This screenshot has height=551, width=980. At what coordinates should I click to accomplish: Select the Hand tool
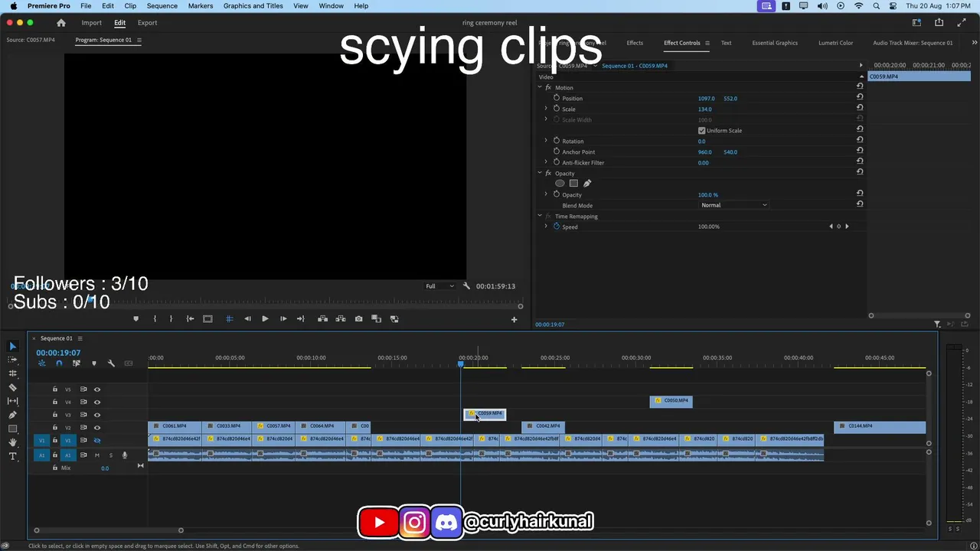[12, 442]
